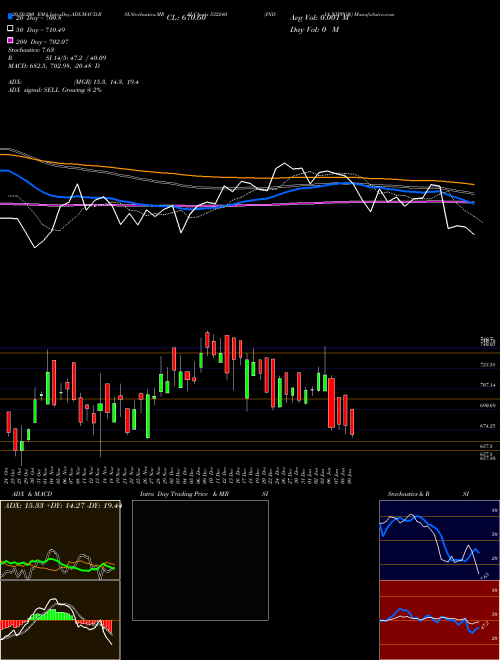Image resolution: width=500 pixels, height=660 pixels.
Task: Click the 'ADX signal: SELL Growing @ 2%' text
Action: click(x=55, y=90)
